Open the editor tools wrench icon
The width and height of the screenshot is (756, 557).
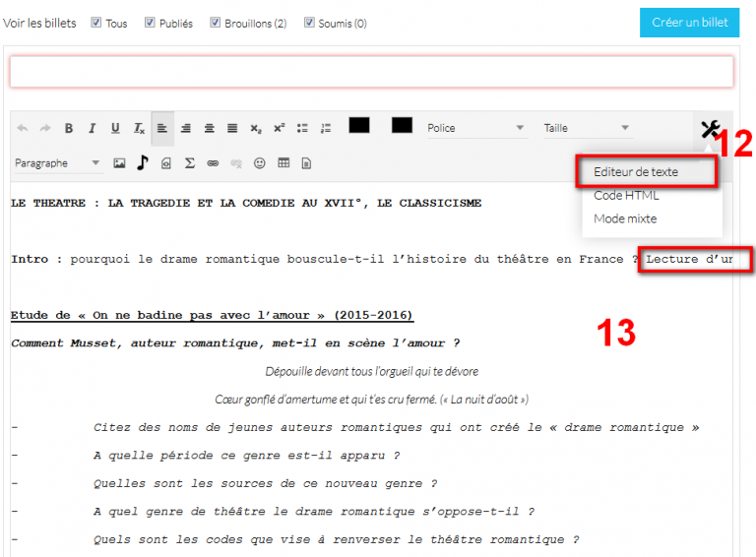pyautogui.click(x=710, y=129)
